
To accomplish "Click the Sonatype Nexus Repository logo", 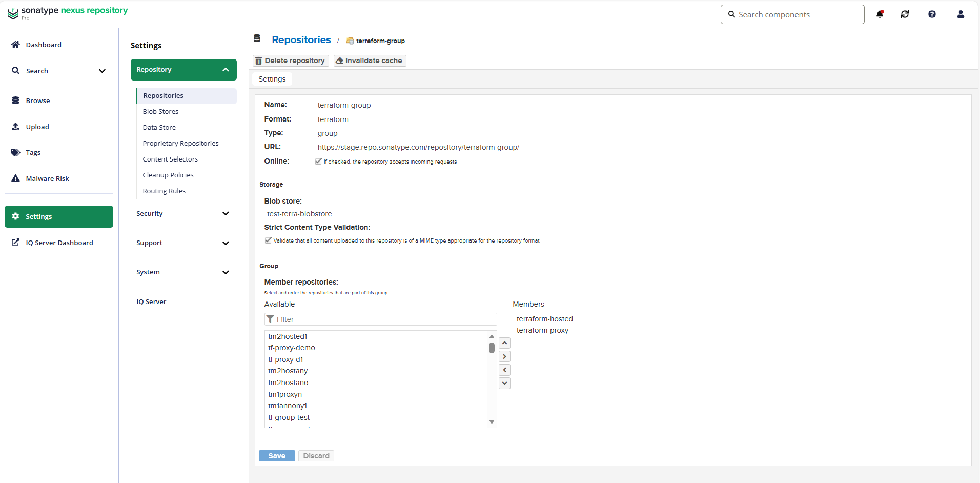I will point(68,13).
